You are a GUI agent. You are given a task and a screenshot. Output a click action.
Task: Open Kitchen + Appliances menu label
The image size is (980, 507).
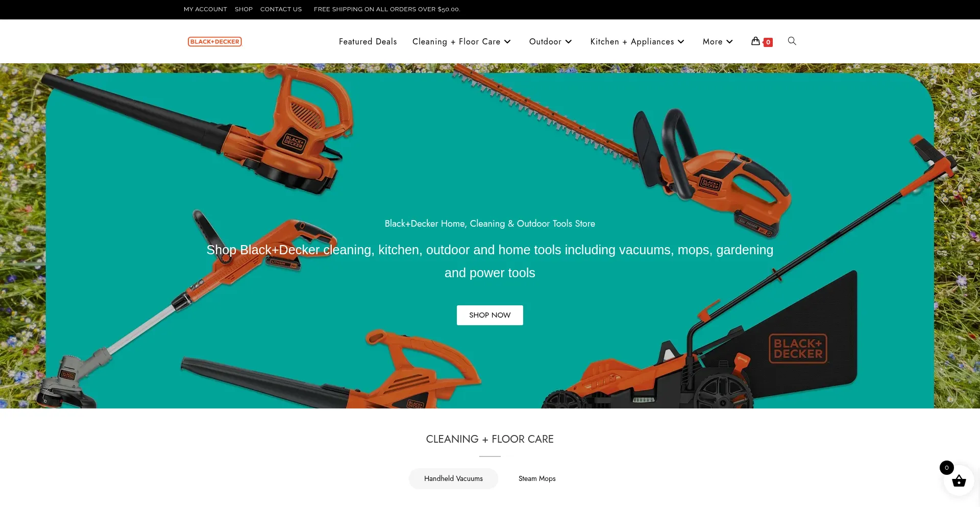pyautogui.click(x=632, y=41)
